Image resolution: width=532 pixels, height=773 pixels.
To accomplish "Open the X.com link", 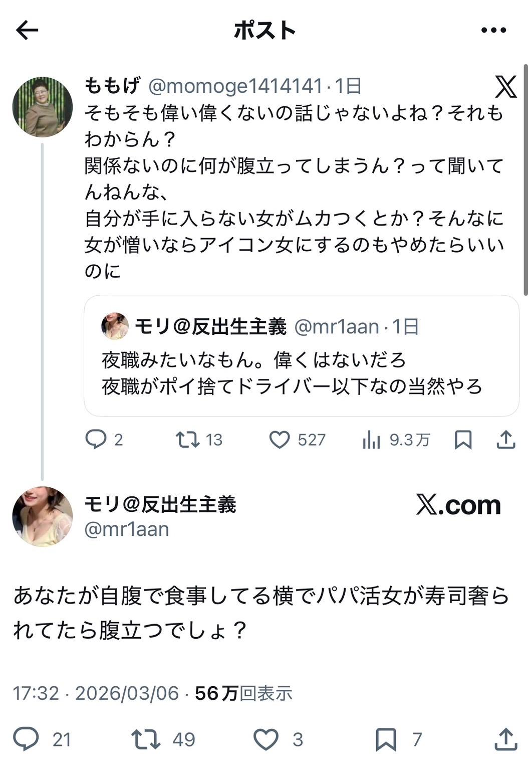I will pyautogui.click(x=457, y=506).
